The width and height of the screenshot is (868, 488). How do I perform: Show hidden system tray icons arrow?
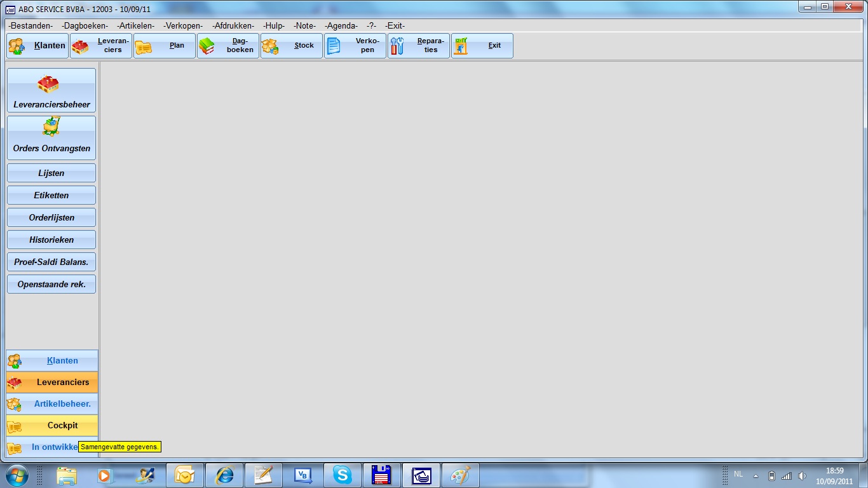(756, 475)
